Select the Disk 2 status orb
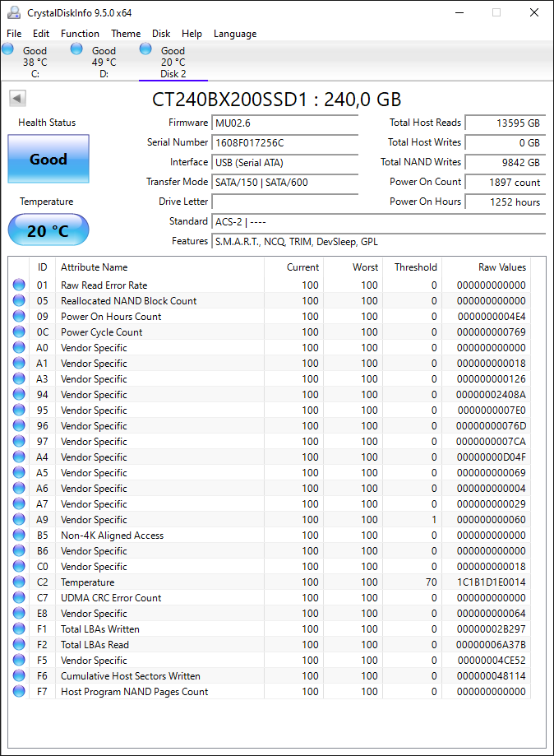The height and width of the screenshot is (756, 554). (x=145, y=49)
